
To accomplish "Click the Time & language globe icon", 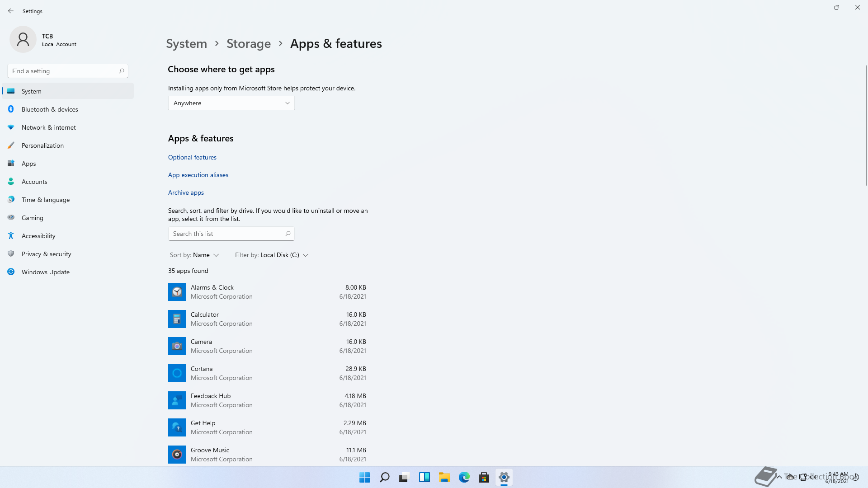I will pyautogui.click(x=11, y=199).
